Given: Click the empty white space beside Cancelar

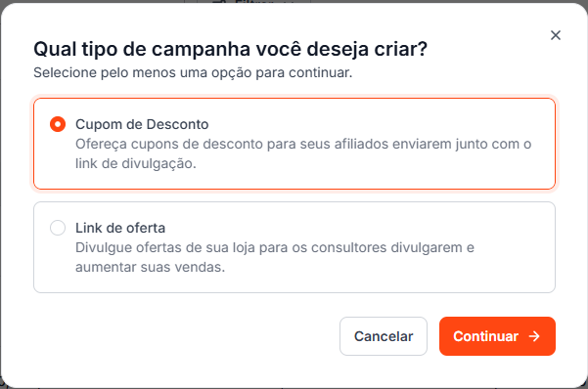Looking at the screenshot, I should point(188,336).
